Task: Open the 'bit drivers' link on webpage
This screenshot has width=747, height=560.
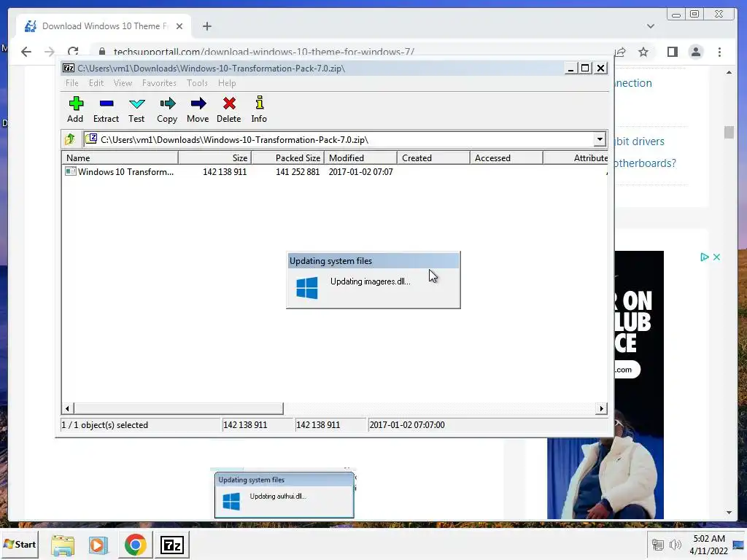Action: tap(638, 141)
